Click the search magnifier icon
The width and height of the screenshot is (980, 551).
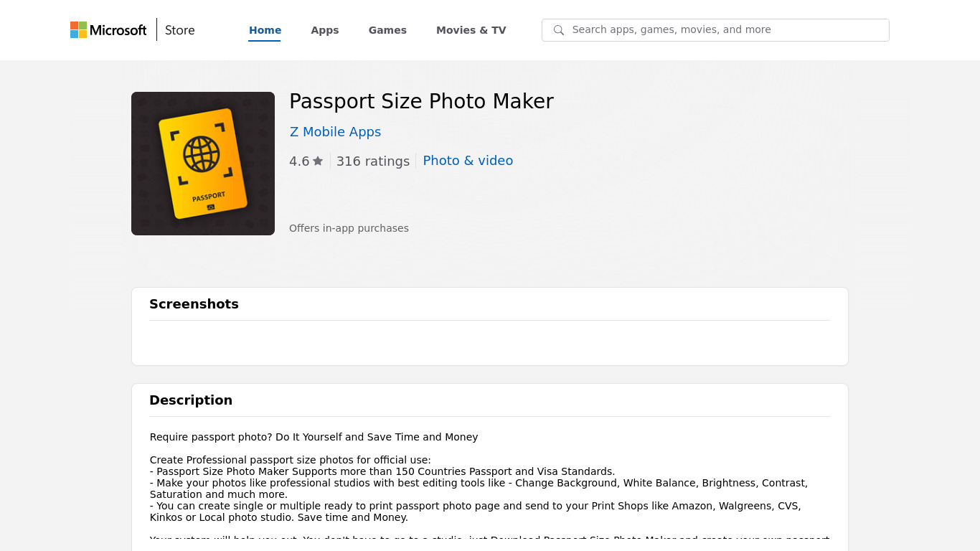point(559,30)
